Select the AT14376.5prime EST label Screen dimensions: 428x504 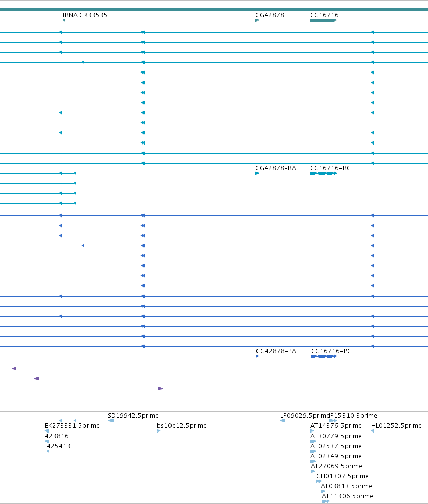click(x=336, y=425)
